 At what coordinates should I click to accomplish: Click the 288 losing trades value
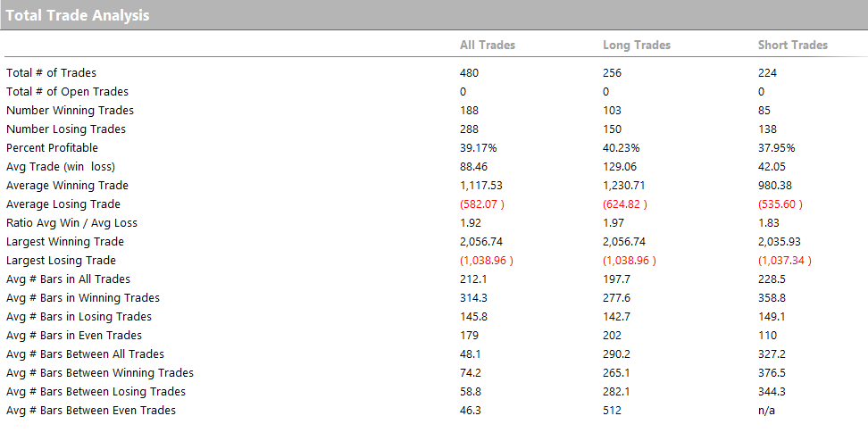point(469,129)
